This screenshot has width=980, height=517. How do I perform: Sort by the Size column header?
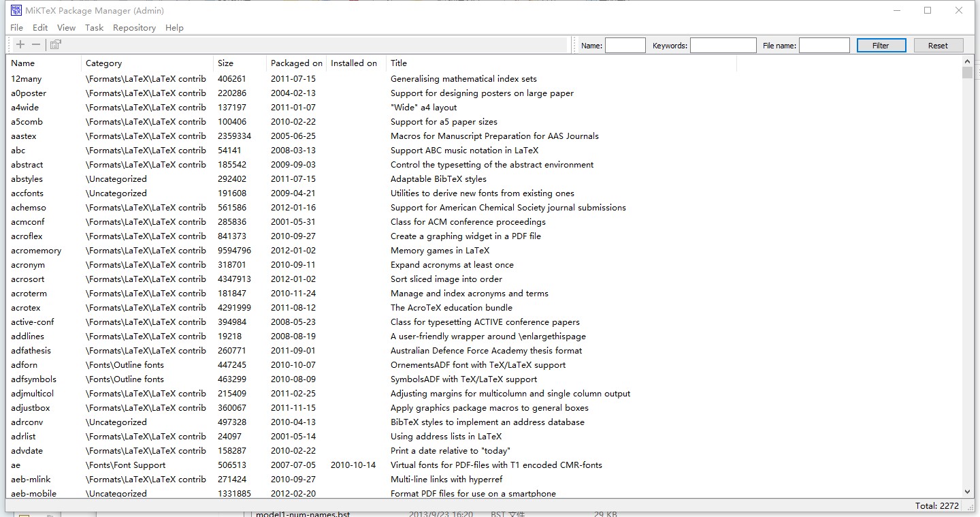pyautogui.click(x=240, y=63)
